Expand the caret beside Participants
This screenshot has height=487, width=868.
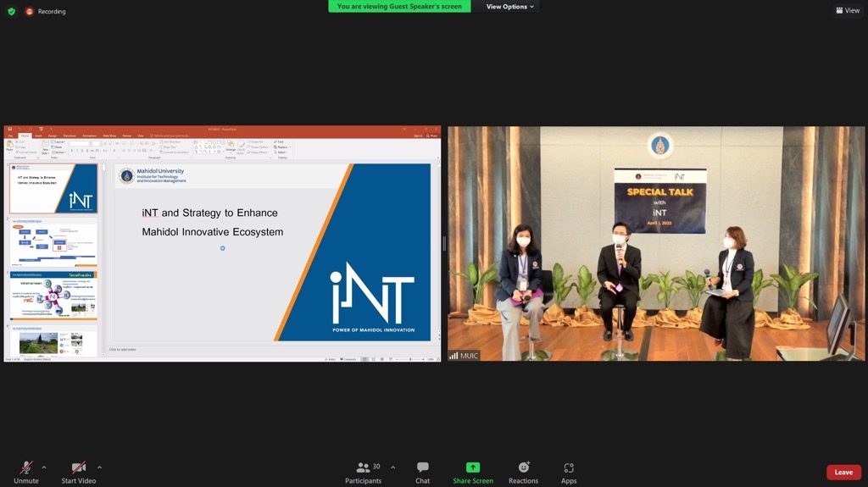[x=393, y=468]
